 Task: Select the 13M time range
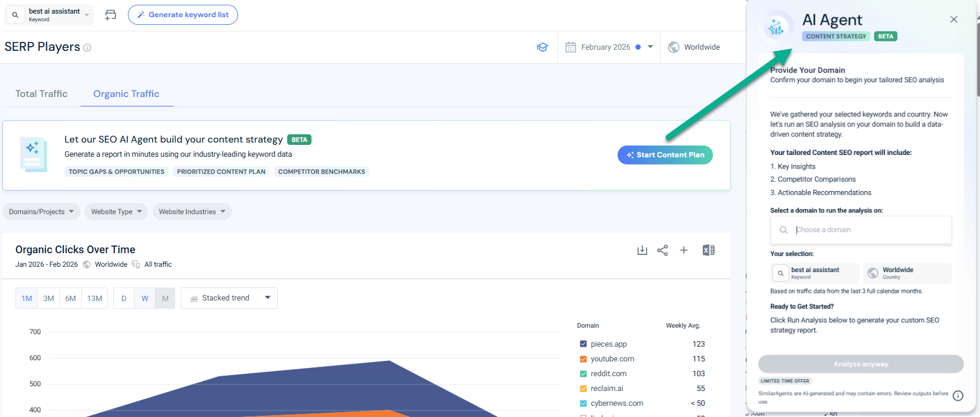[x=95, y=298]
